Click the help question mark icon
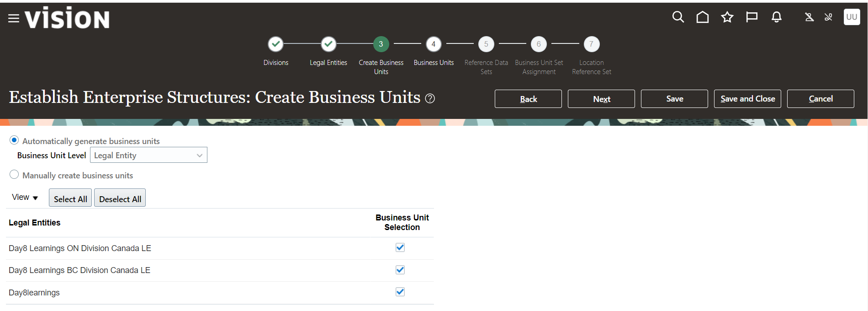Image resolution: width=868 pixels, height=311 pixels. pos(430,98)
